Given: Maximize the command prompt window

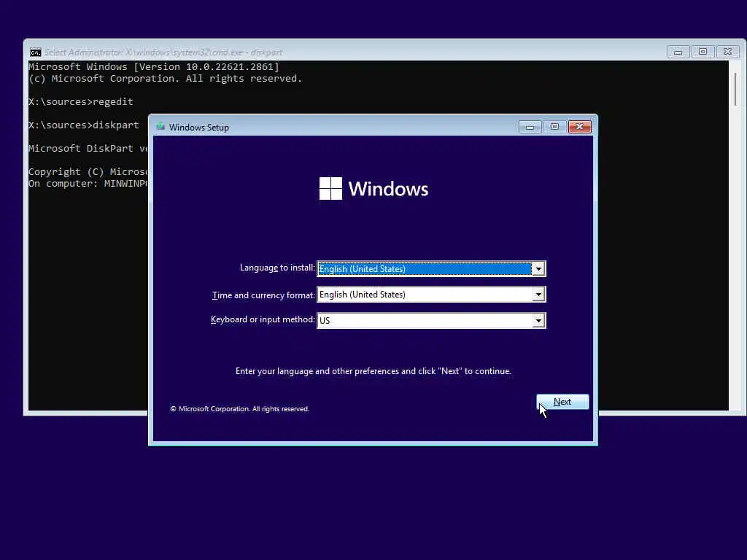Looking at the screenshot, I should coord(703,52).
